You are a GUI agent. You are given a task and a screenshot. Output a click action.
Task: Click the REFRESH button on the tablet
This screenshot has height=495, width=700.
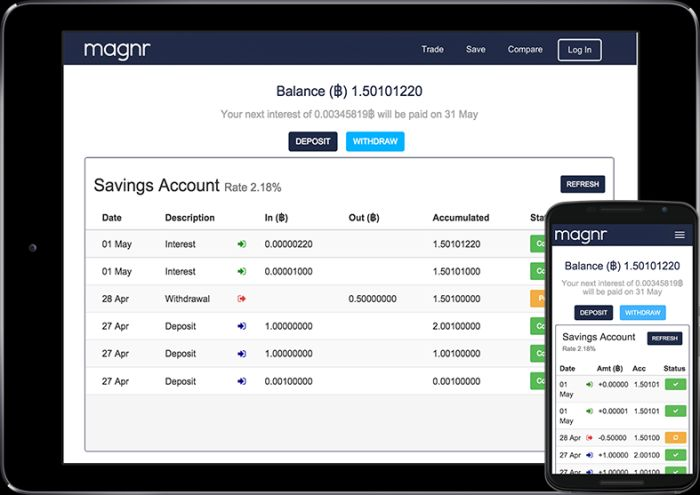point(583,184)
